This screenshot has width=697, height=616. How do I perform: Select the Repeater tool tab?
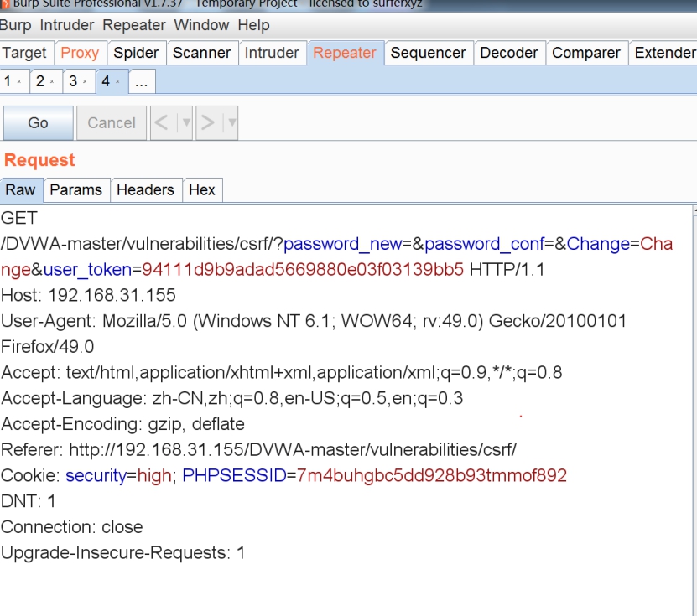tap(345, 53)
